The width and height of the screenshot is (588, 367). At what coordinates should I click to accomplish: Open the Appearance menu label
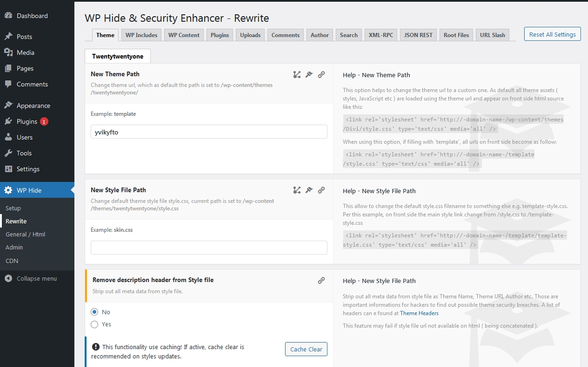33,106
